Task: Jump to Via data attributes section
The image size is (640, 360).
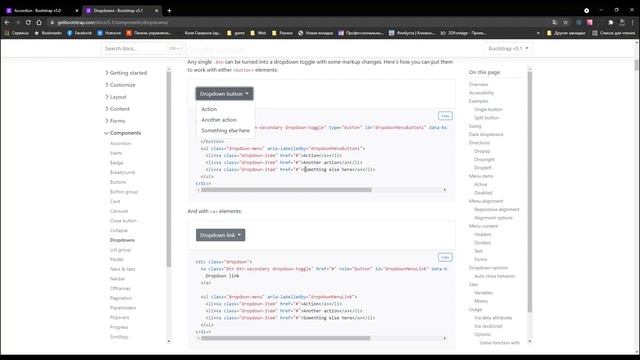Action: [493, 318]
